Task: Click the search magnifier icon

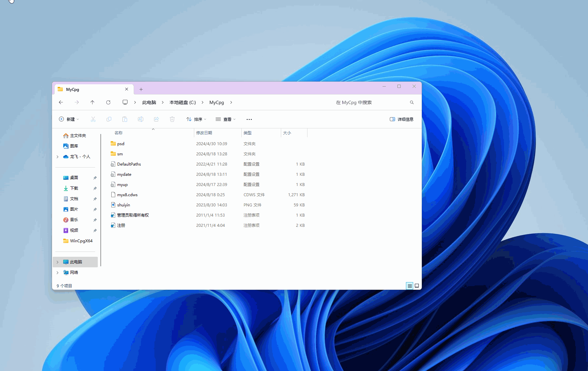Action: click(x=412, y=102)
